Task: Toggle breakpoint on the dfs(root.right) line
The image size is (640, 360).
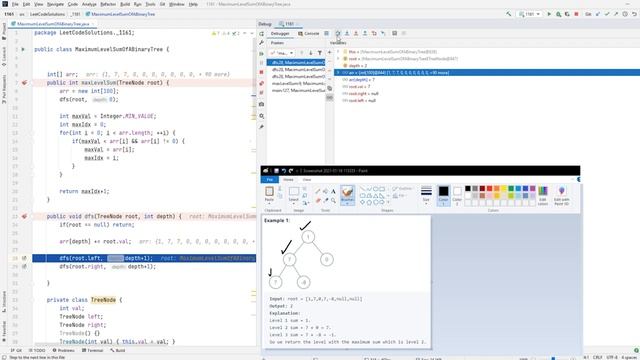Action: click(24, 267)
